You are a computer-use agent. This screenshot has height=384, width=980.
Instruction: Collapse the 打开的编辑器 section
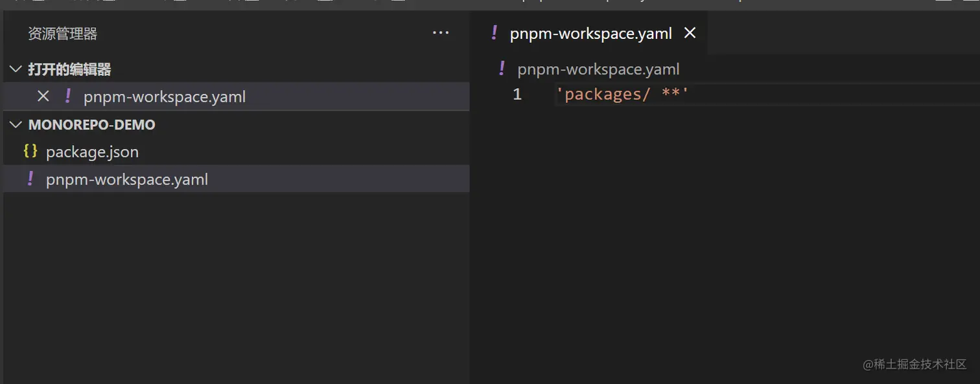pos(16,69)
